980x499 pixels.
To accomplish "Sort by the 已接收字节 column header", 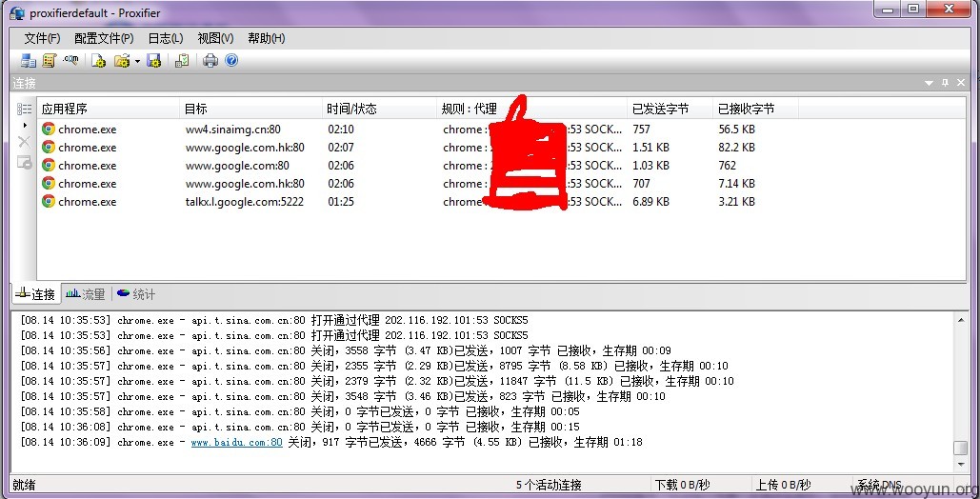I will (x=755, y=109).
